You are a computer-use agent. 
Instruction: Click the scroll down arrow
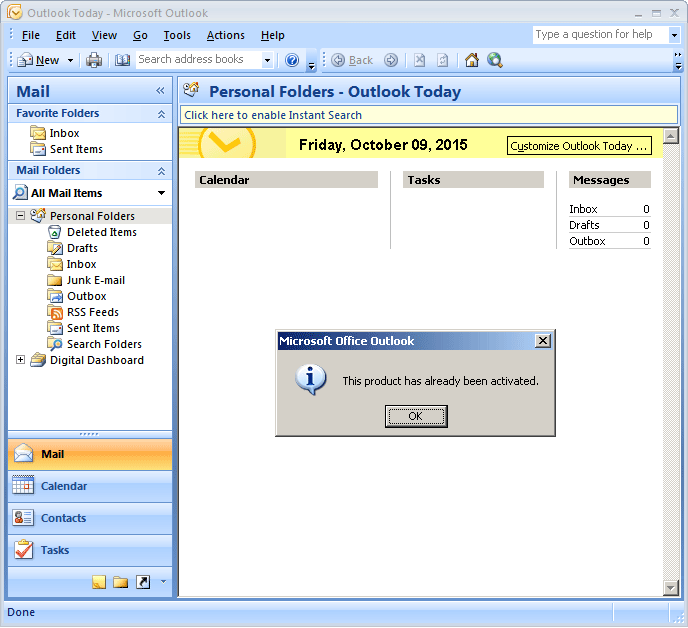[671, 588]
